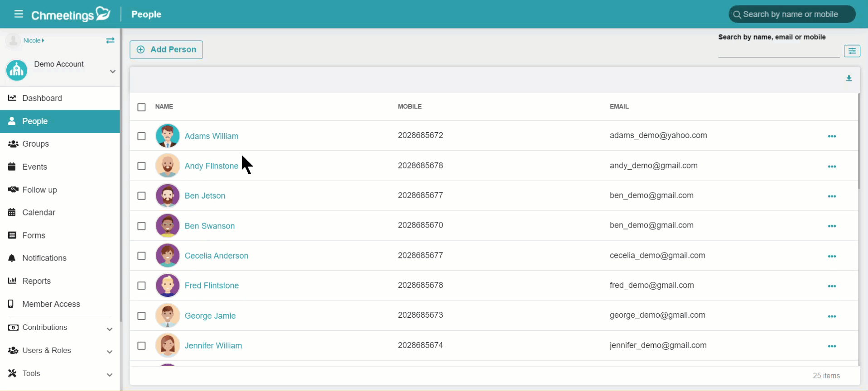Open Member Access in sidebar
Screen dimensions: 868x391
click(60, 304)
